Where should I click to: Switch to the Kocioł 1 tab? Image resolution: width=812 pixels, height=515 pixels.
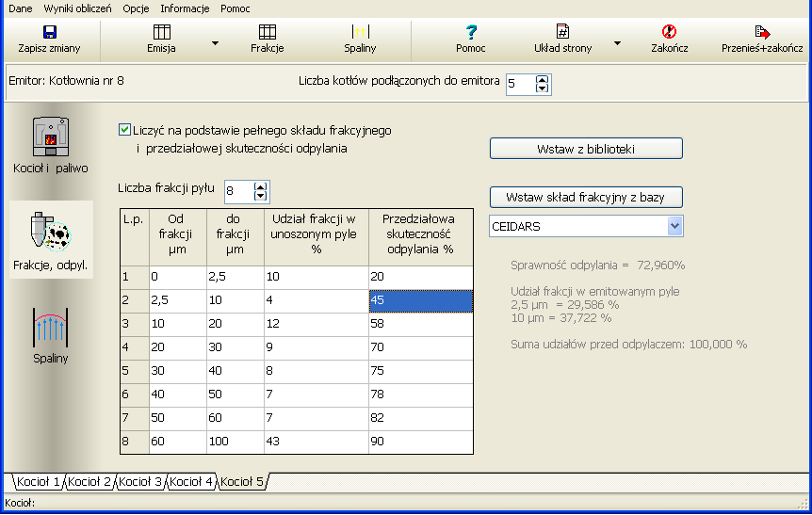(x=39, y=482)
